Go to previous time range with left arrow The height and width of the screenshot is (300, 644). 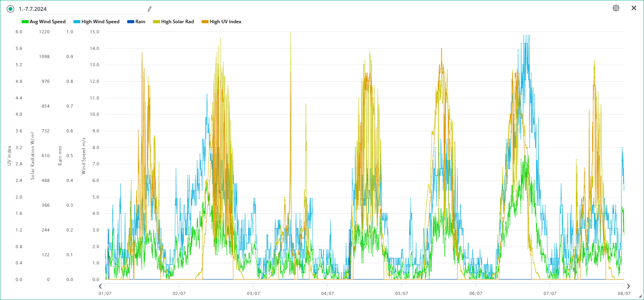100,286
